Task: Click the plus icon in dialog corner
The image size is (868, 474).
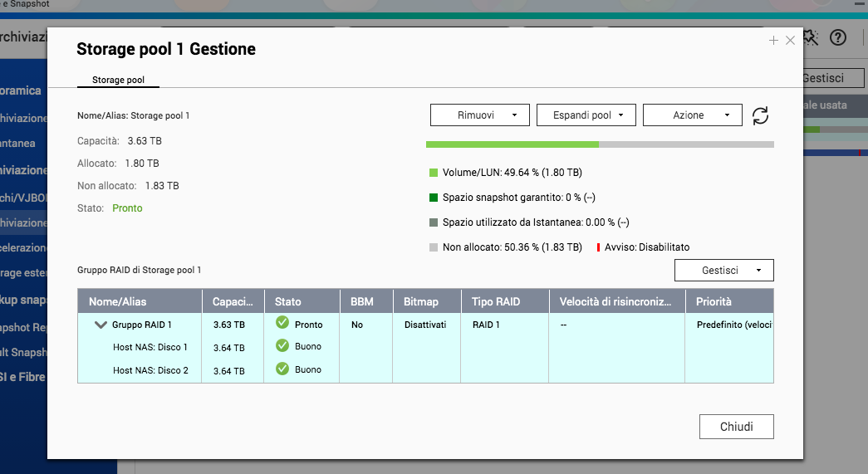Action: click(x=773, y=40)
